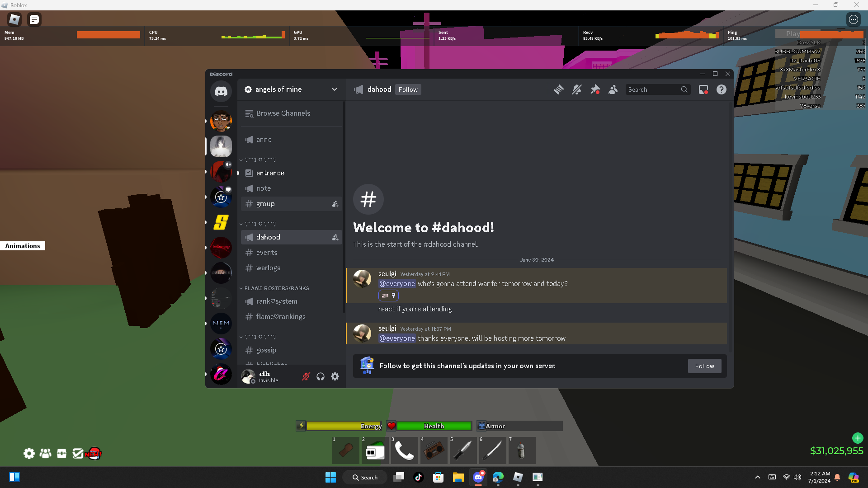The width and height of the screenshot is (868, 488).
Task: Toggle deafen headphones in user panel
Action: [x=321, y=376]
